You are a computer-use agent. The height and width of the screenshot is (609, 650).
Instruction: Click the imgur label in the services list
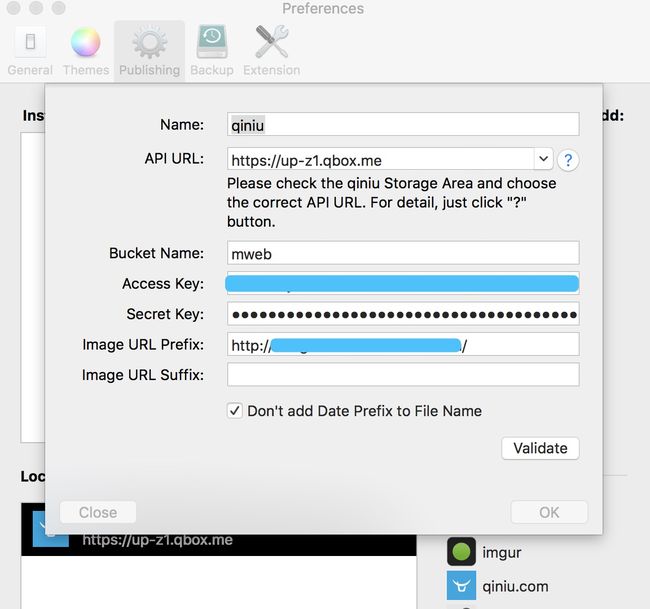pos(502,553)
